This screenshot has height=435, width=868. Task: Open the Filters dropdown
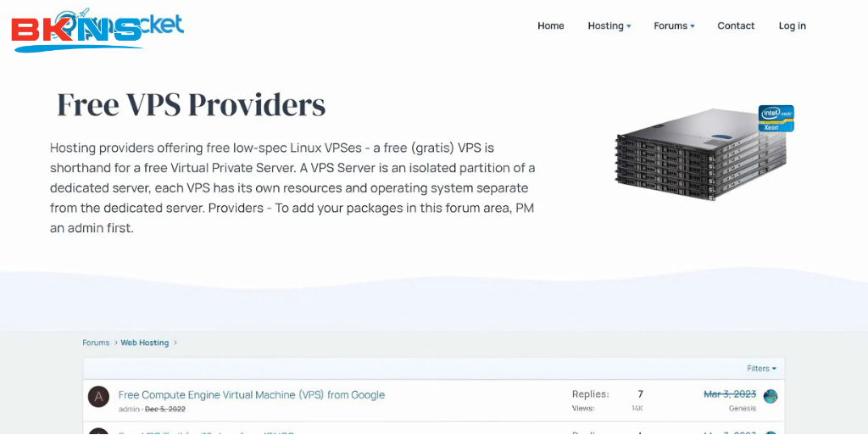tap(761, 369)
